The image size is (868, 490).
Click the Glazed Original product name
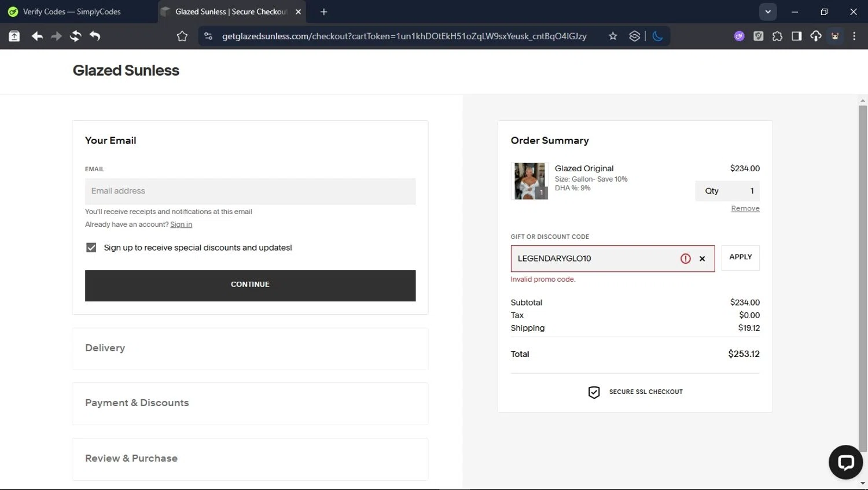point(584,168)
